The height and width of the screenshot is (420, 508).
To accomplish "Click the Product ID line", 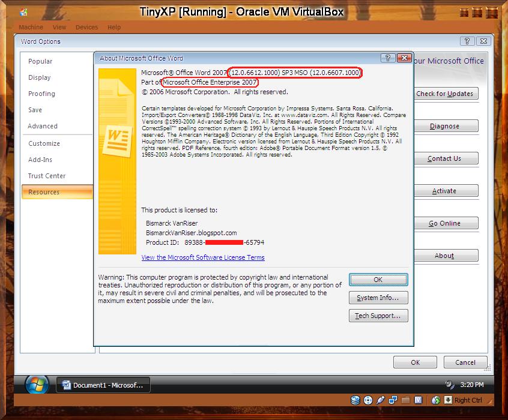I will point(205,242).
